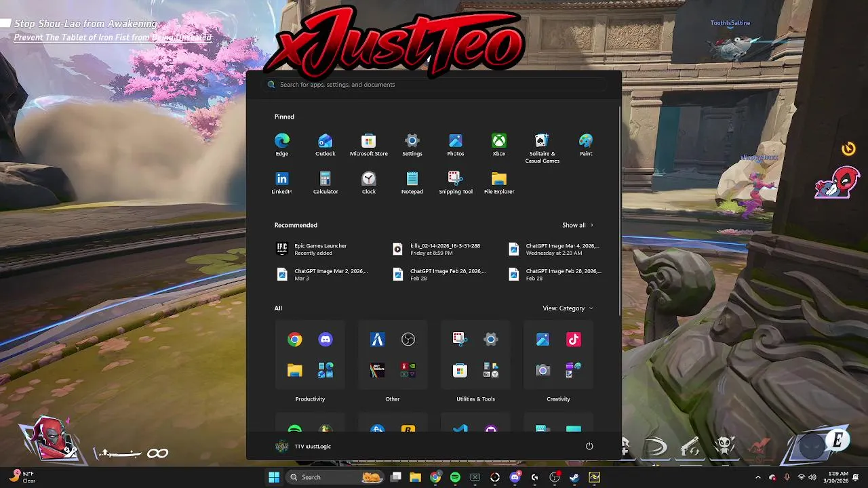Open the pinned Xbox app
Screen dimensions: 868x488
[x=498, y=144]
